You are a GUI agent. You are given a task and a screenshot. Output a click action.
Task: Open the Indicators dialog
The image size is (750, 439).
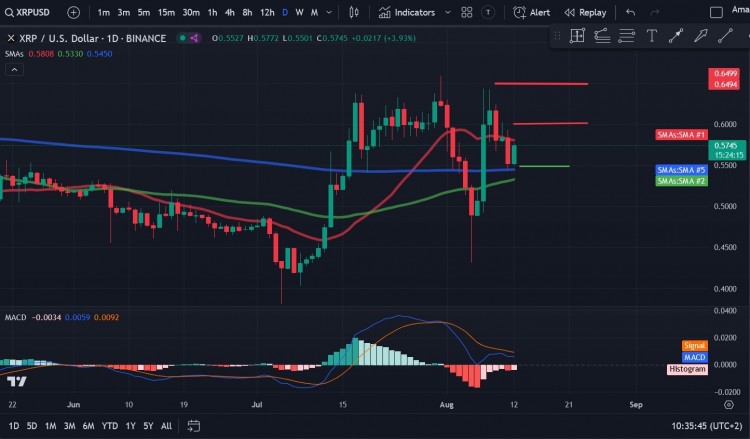[407, 12]
